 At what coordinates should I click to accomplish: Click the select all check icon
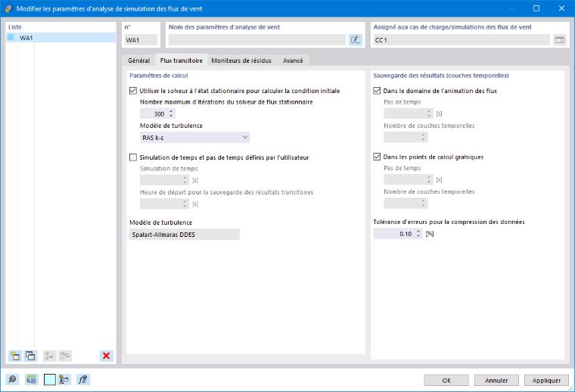coord(49,356)
